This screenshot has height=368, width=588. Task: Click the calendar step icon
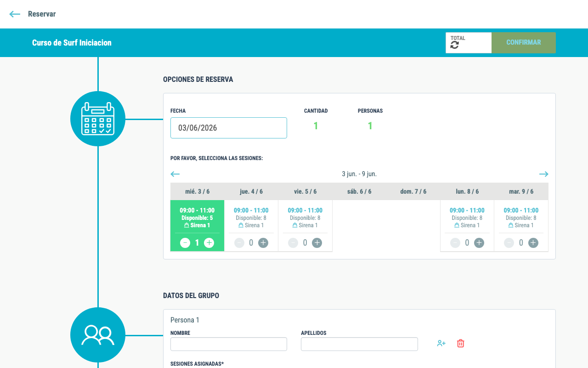(x=98, y=119)
